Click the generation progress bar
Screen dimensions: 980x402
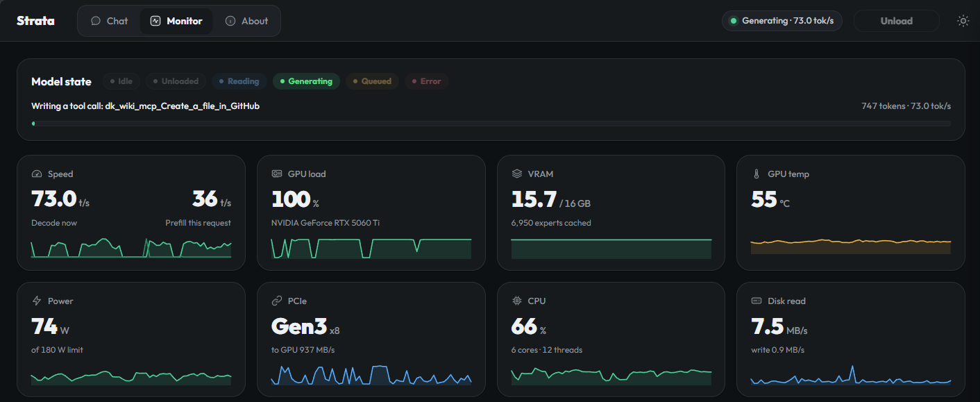491,124
